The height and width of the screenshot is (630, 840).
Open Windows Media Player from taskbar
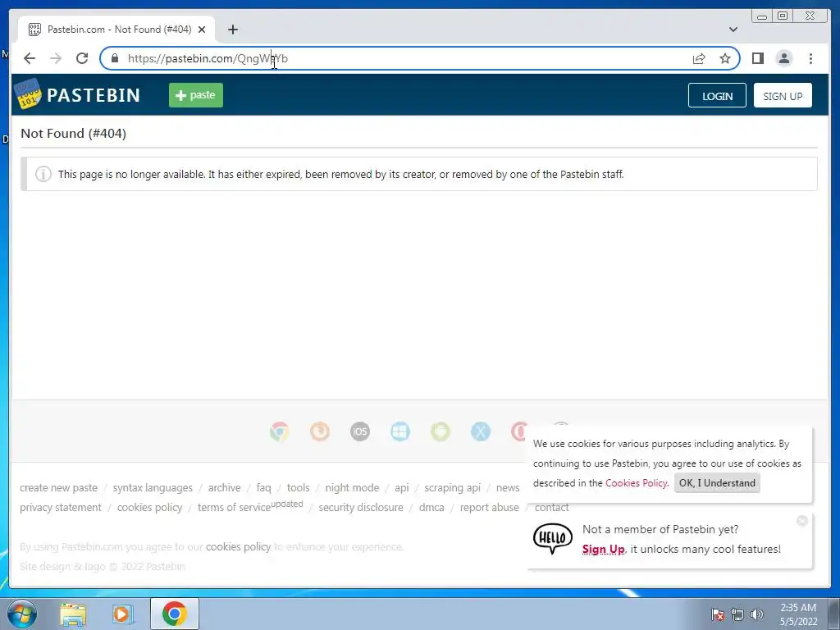click(123, 614)
